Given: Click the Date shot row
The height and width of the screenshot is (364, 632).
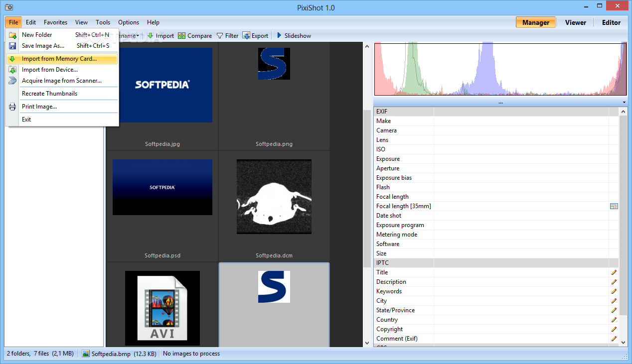Looking at the screenshot, I should click(496, 216).
